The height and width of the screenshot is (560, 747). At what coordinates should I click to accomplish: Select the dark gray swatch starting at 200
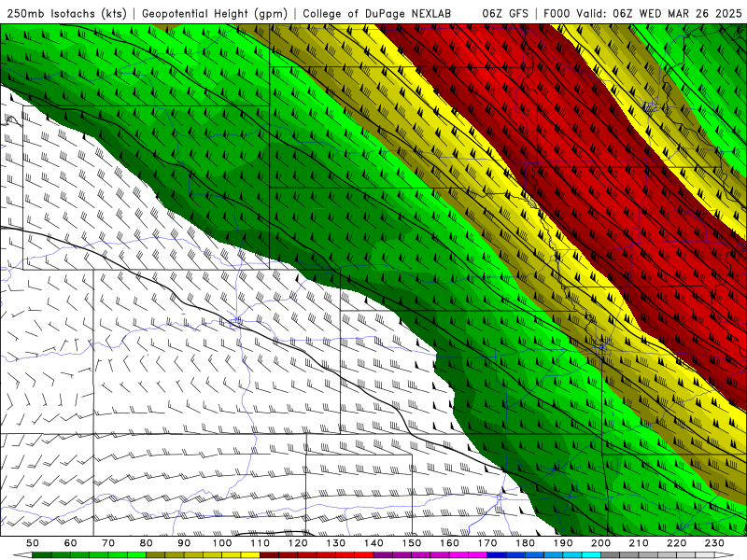click(611, 555)
